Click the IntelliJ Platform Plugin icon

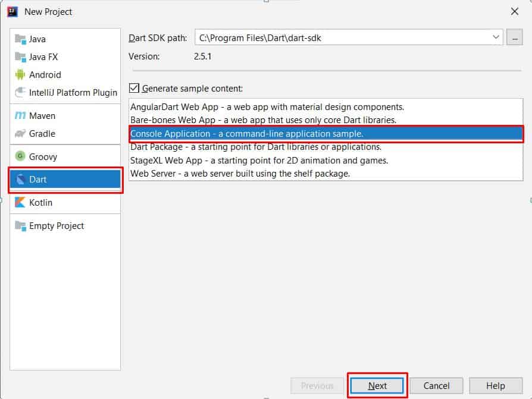pos(20,92)
